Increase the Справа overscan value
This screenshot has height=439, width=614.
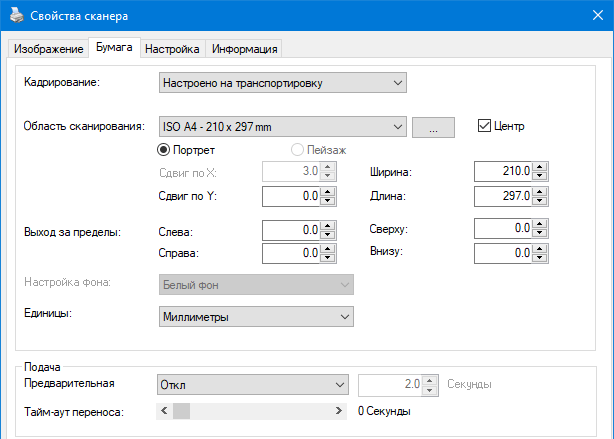(327, 249)
